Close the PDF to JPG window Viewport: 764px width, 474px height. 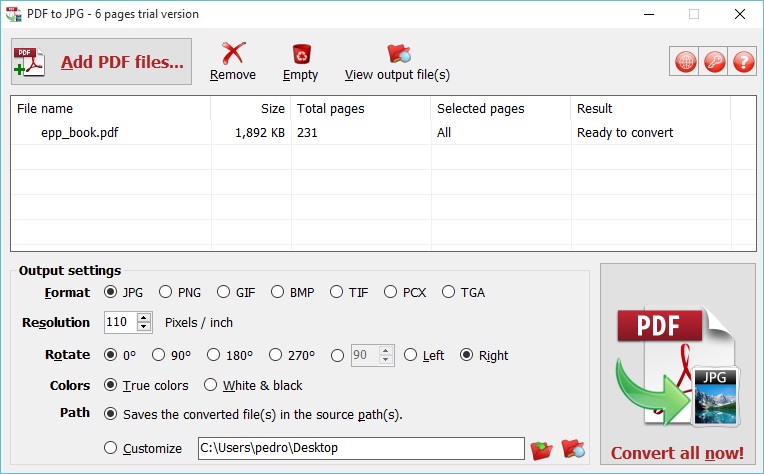(740, 14)
